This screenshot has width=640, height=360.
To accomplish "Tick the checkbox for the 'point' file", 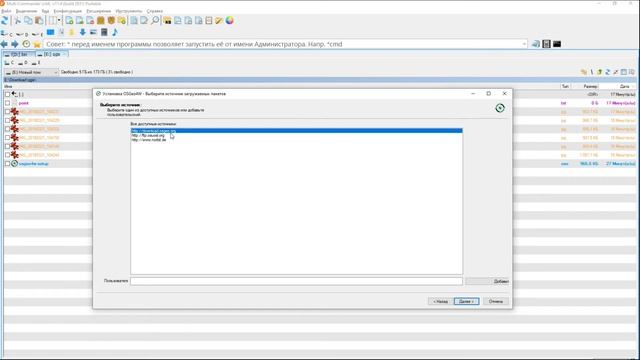I will coord(7,103).
